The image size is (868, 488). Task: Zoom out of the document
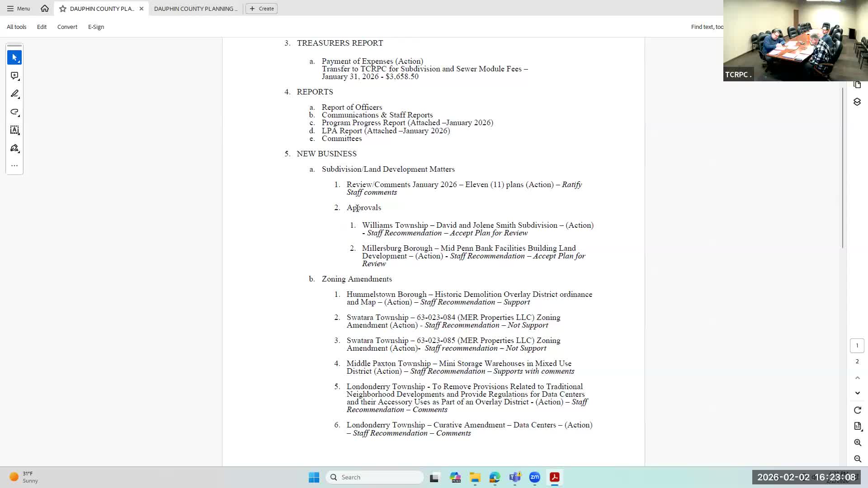tap(858, 459)
